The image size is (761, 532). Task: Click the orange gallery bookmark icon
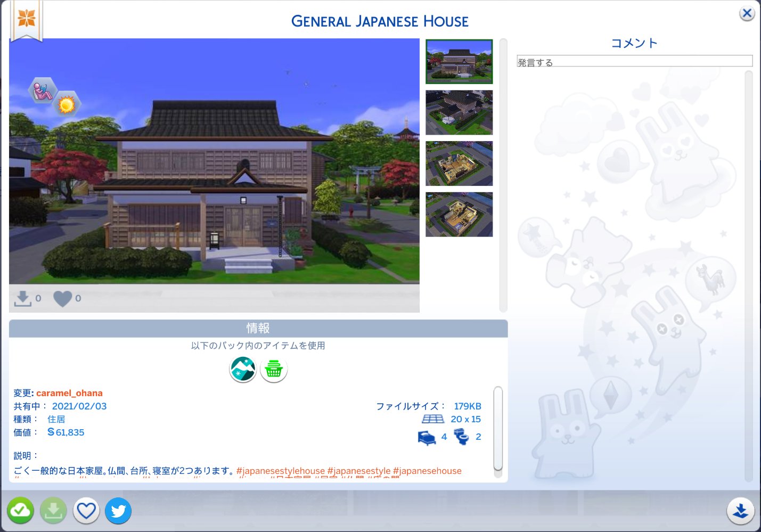click(26, 20)
